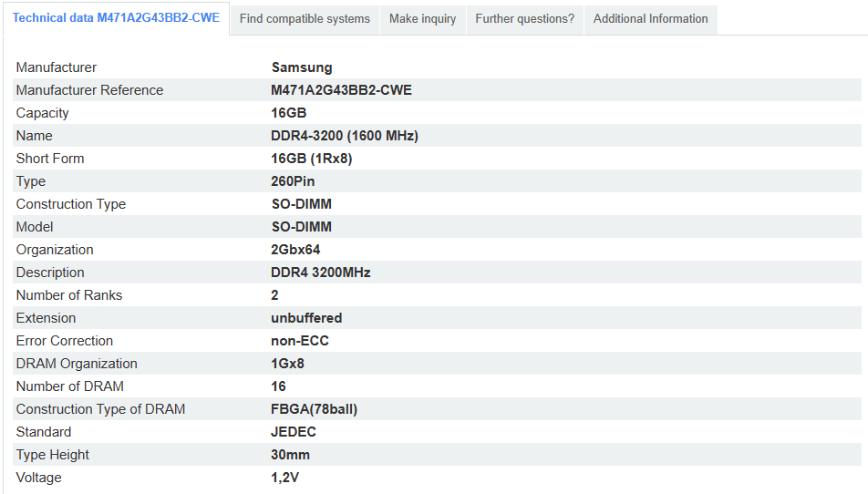Click the JEDEC standard value

tap(292, 432)
